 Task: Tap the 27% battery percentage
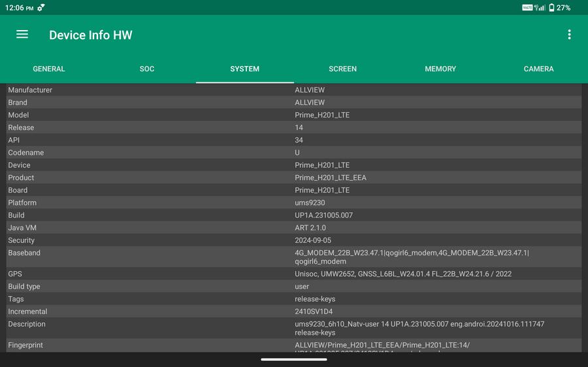(563, 8)
